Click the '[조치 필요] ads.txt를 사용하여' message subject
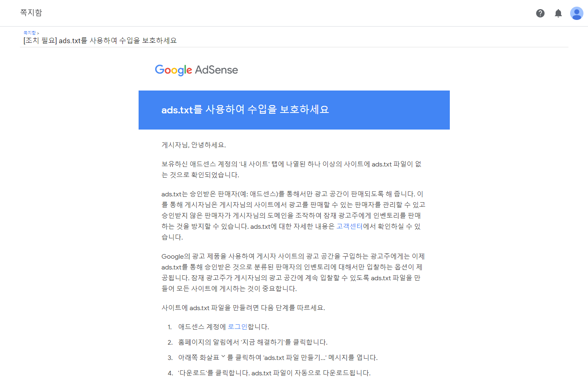 click(100, 40)
